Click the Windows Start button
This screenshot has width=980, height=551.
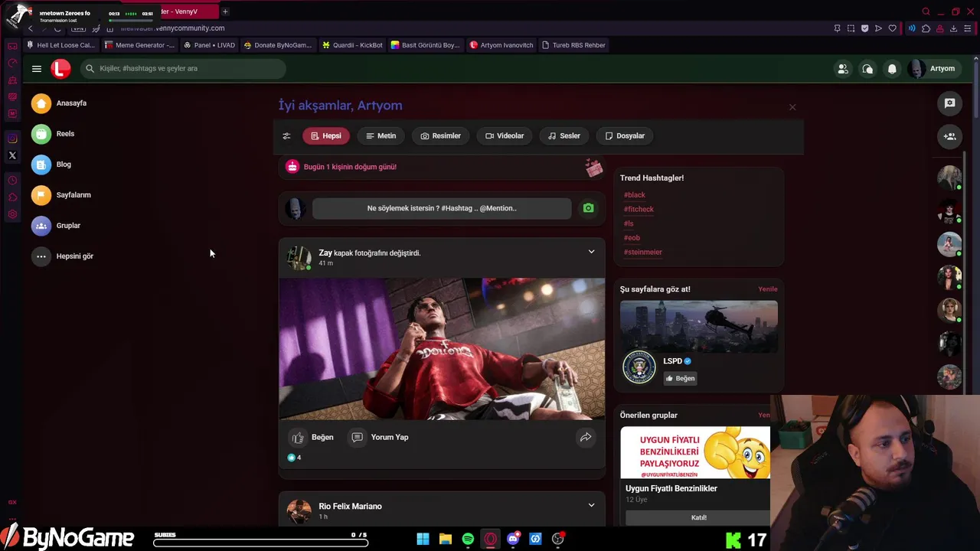pos(423,539)
